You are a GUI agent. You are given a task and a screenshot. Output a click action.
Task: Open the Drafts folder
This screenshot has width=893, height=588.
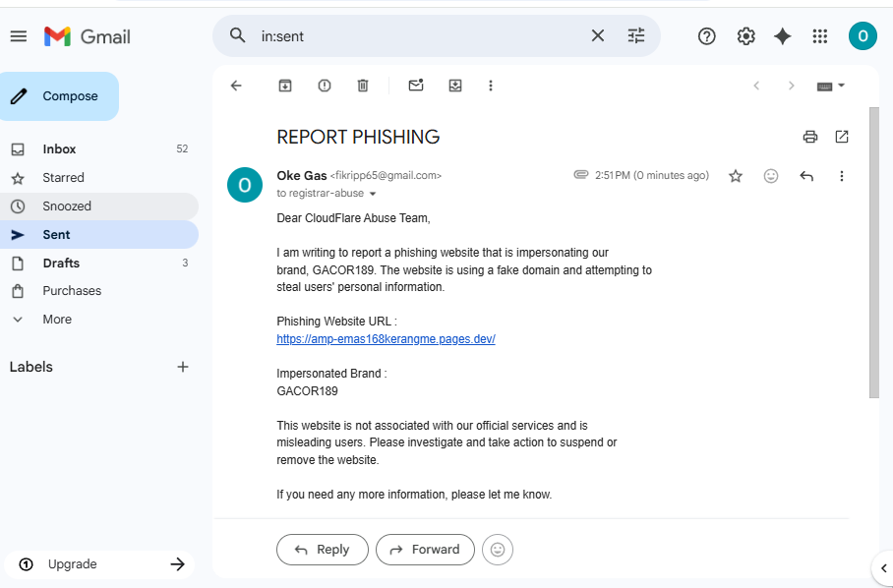tap(99, 263)
